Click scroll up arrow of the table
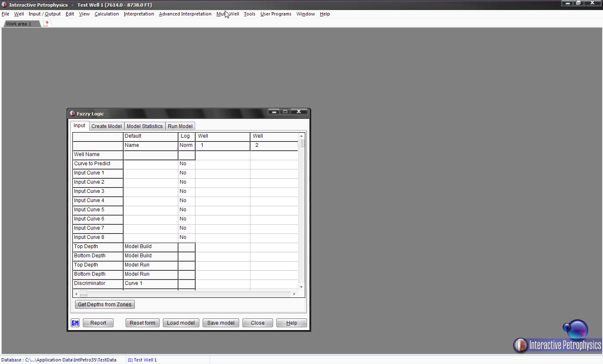 tap(301, 136)
